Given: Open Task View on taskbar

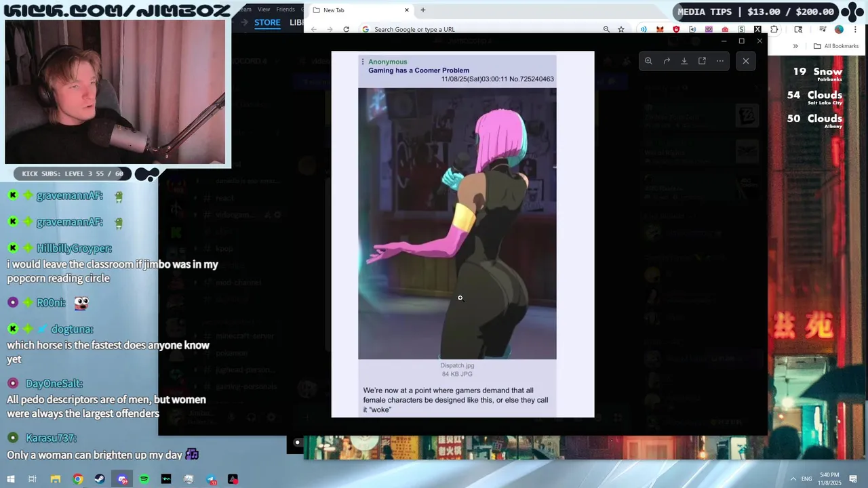Looking at the screenshot, I should click(x=32, y=479).
